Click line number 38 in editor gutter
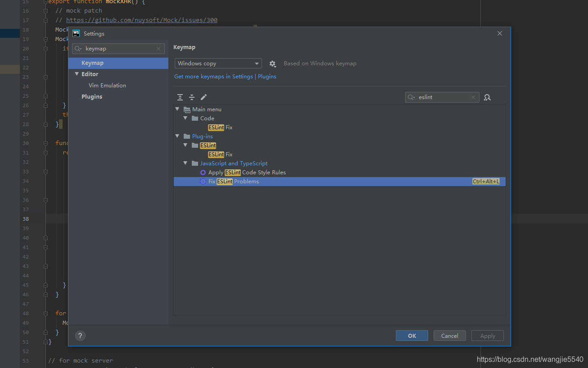This screenshot has height=368, width=588. click(25, 219)
